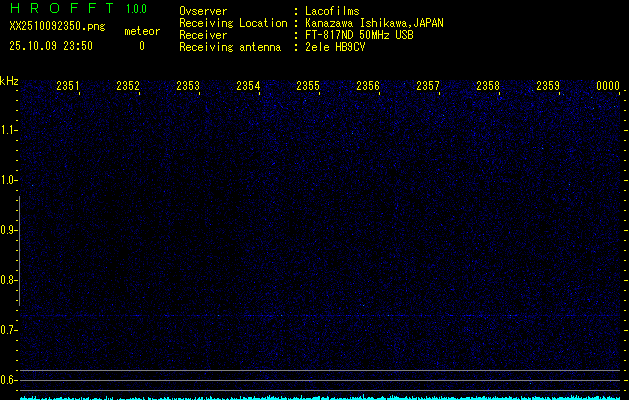629x400 pixels.
Task: Select the 2353 time marker
Action: tap(188, 87)
